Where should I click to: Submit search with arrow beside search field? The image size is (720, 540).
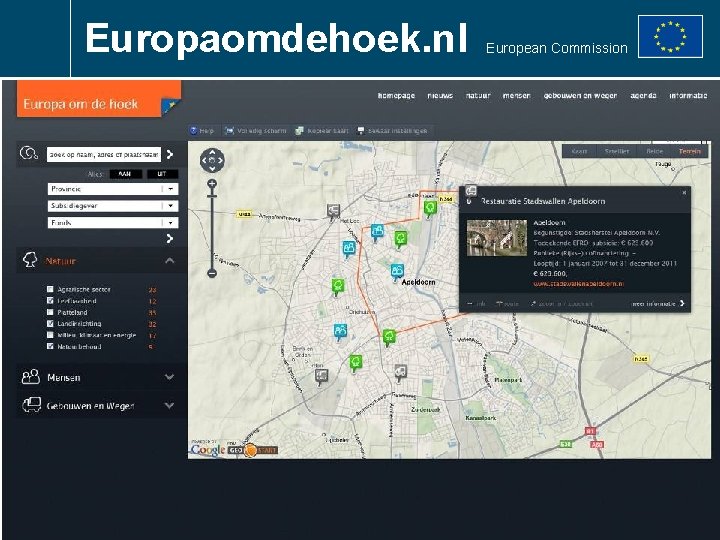[170, 154]
